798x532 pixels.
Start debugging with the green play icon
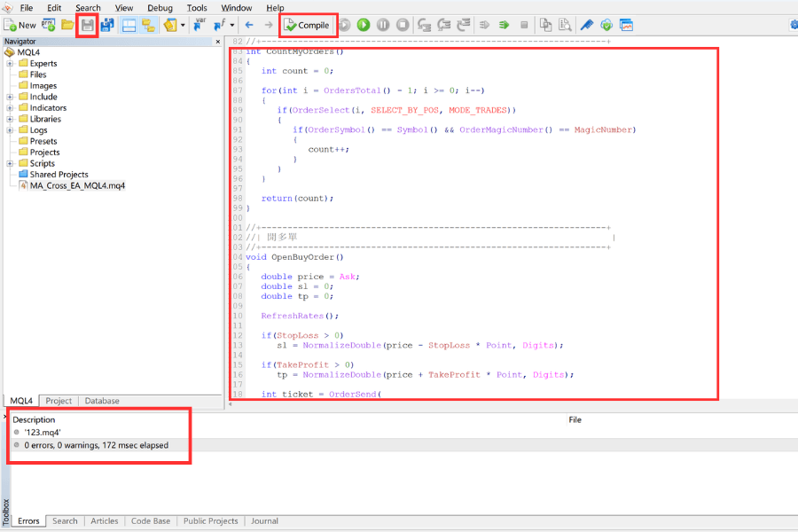[x=364, y=25]
